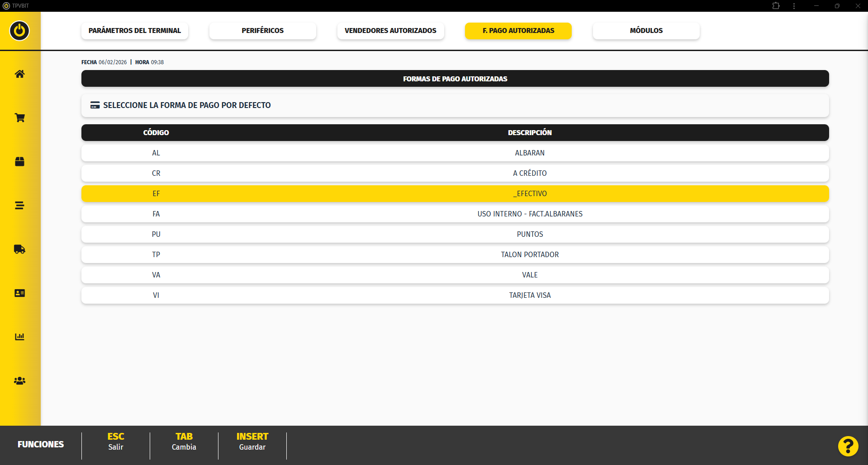Show the bar chart reports icon
Image resolution: width=868 pixels, height=465 pixels.
[x=19, y=337]
